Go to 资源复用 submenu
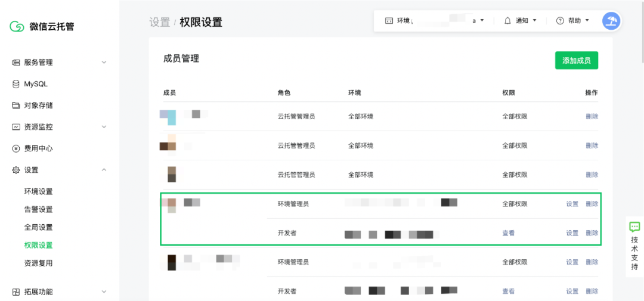This screenshot has height=301, width=644. click(39, 263)
